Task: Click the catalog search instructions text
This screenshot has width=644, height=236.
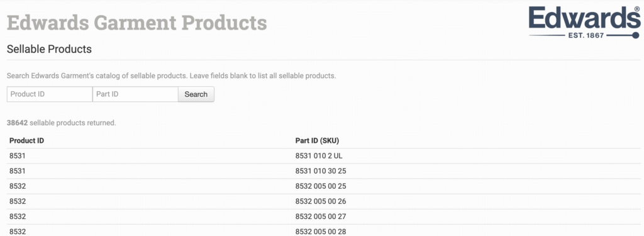Action: tap(172, 76)
